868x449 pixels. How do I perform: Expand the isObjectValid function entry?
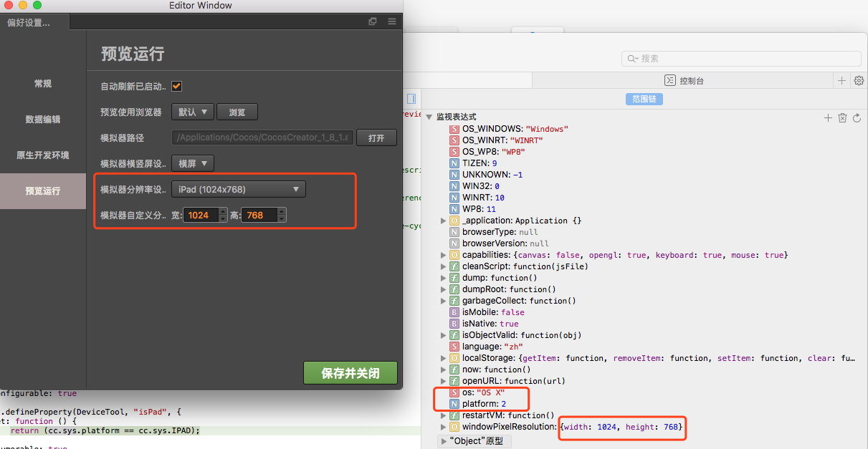click(x=444, y=335)
